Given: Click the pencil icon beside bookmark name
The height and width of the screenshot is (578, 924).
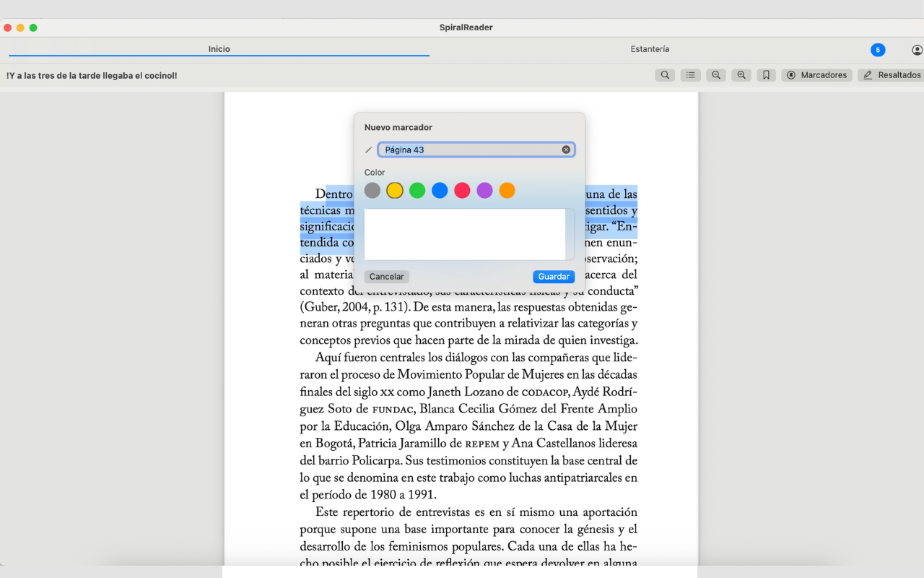Looking at the screenshot, I should [369, 150].
